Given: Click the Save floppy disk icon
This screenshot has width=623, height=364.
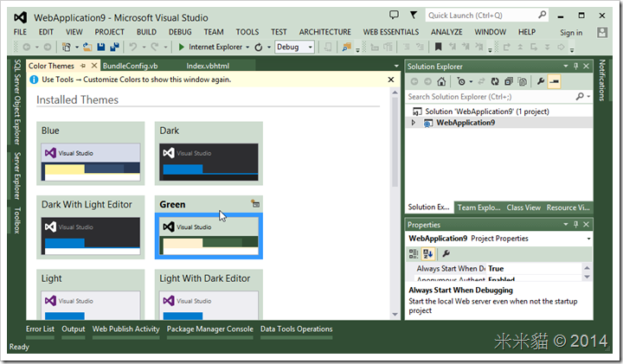Looking at the screenshot, I should pos(101,48).
